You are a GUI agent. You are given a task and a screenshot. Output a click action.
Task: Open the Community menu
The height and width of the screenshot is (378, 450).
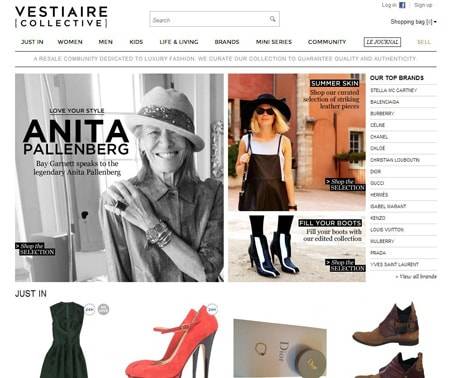click(327, 42)
